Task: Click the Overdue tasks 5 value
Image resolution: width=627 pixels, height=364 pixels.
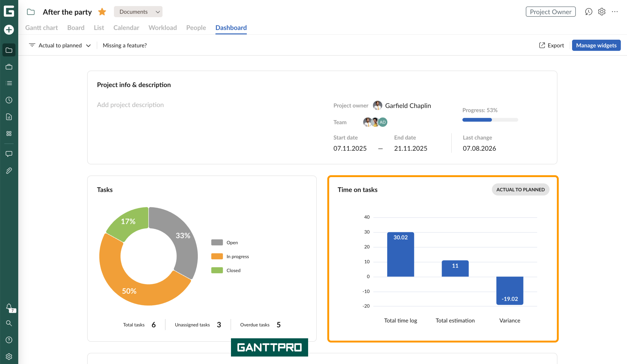Action: click(279, 325)
